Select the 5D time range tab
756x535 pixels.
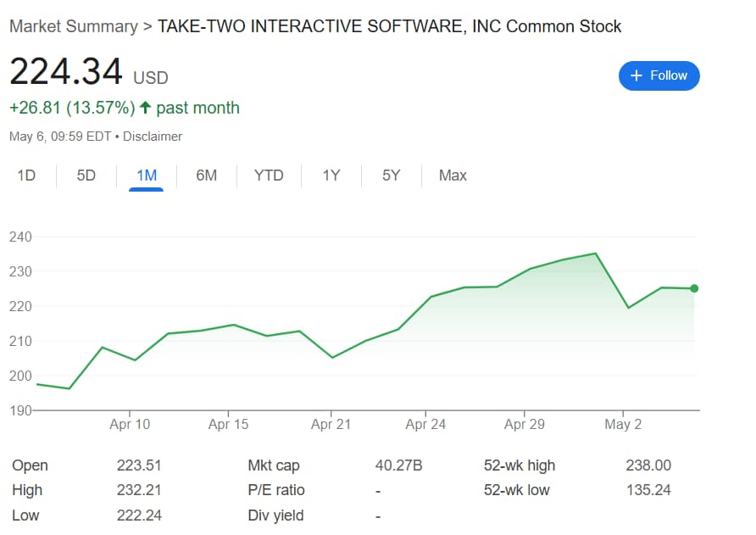click(x=86, y=176)
